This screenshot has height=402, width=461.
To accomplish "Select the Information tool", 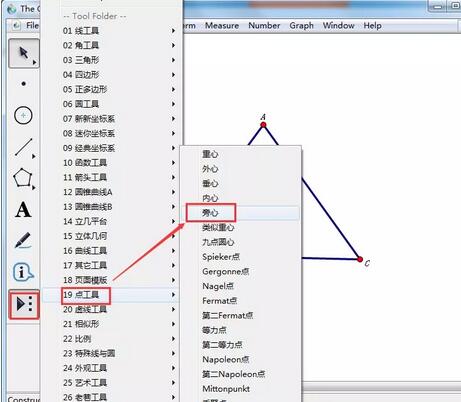I will (23, 272).
